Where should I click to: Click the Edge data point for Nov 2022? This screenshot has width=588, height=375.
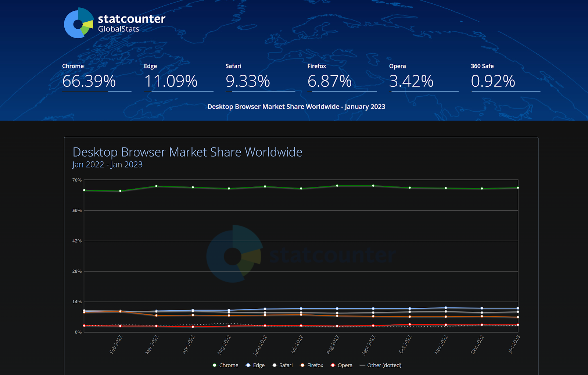click(x=446, y=308)
